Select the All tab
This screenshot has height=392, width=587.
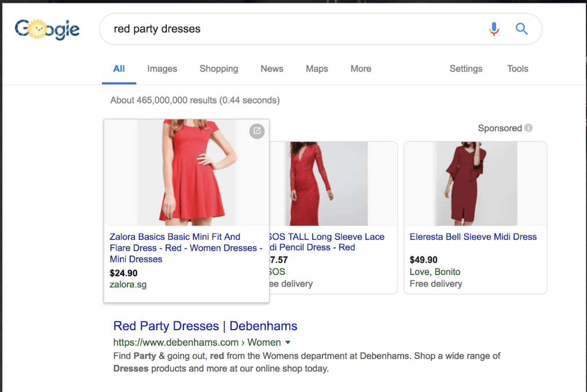tap(119, 69)
